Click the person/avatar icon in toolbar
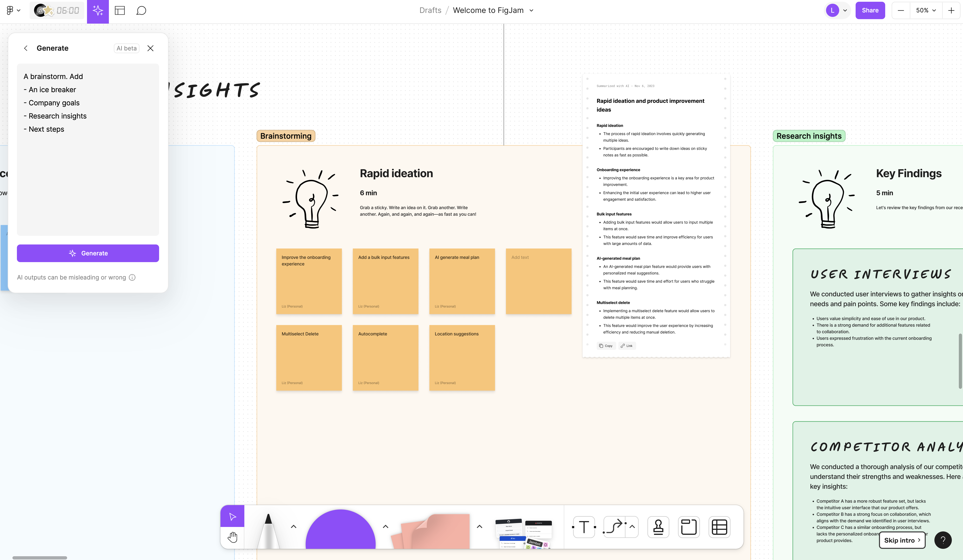The height and width of the screenshot is (560, 963). (658, 527)
